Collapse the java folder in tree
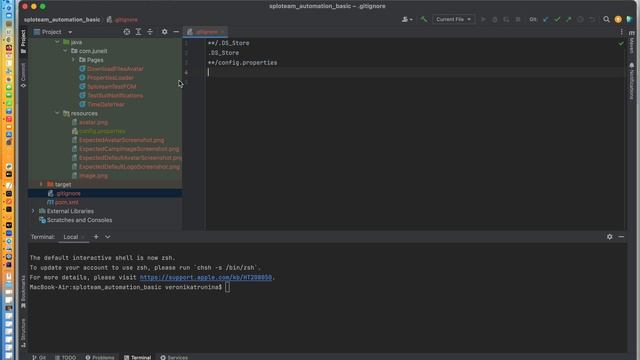 [57, 42]
